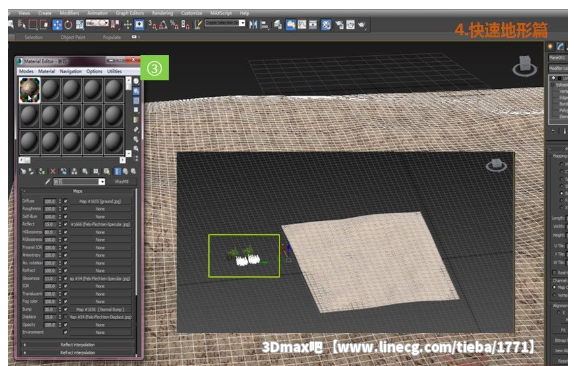Click the Mirror tool icon
The width and height of the screenshot is (574, 366).
pyautogui.click(x=253, y=25)
